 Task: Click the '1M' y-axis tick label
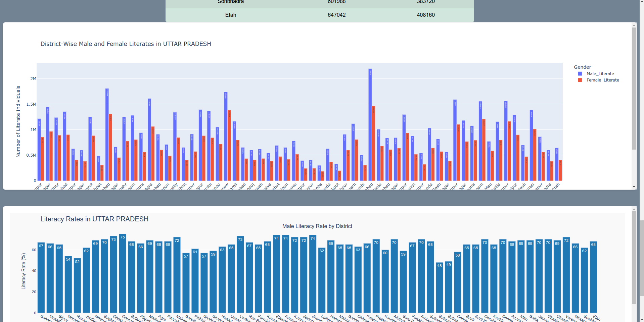point(33,130)
